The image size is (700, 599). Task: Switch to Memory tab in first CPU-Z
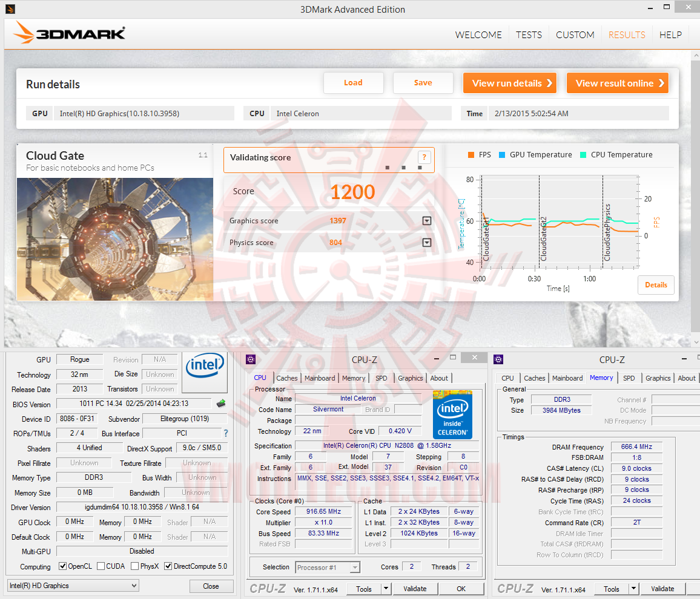point(354,378)
